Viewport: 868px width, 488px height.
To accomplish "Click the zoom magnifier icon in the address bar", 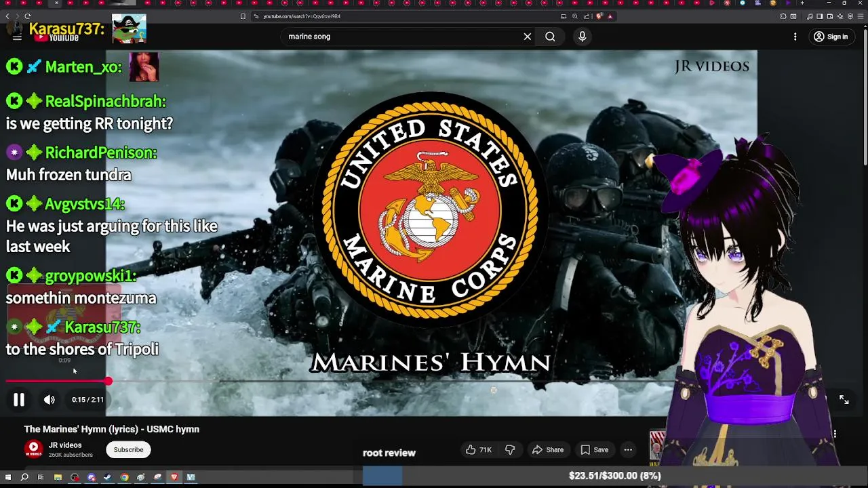I will coord(575,16).
